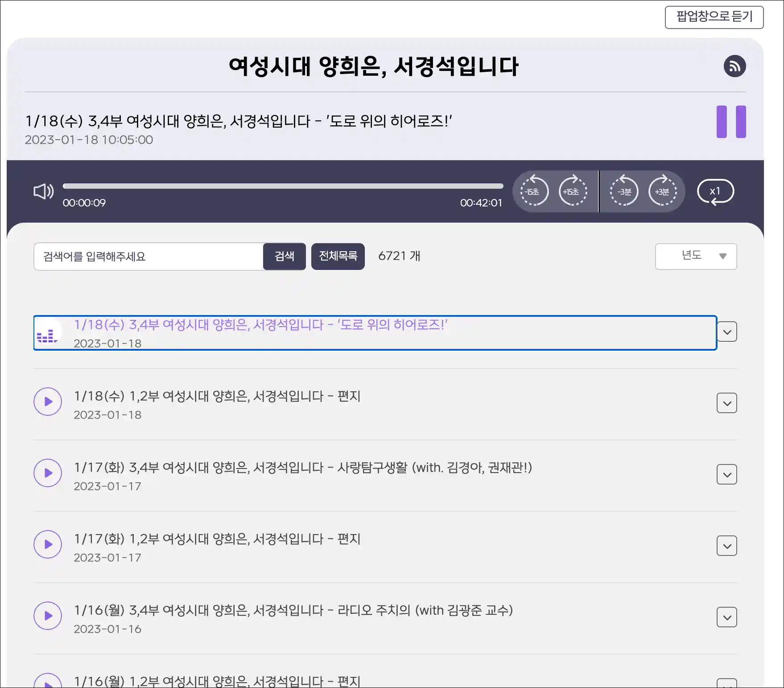Skip forward 15 seconds
Image resolution: width=784 pixels, height=688 pixels.
tap(573, 191)
